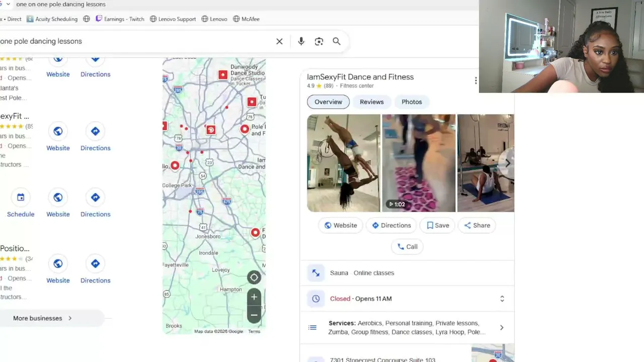
Task: Open Website icon beside the Schedule button
Action: 58,198
